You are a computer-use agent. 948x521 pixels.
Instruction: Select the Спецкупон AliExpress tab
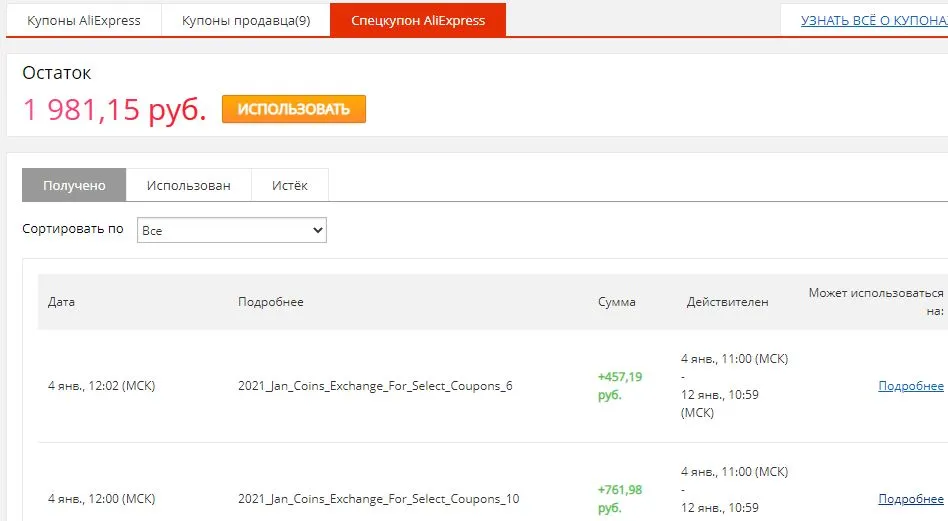tap(418, 20)
